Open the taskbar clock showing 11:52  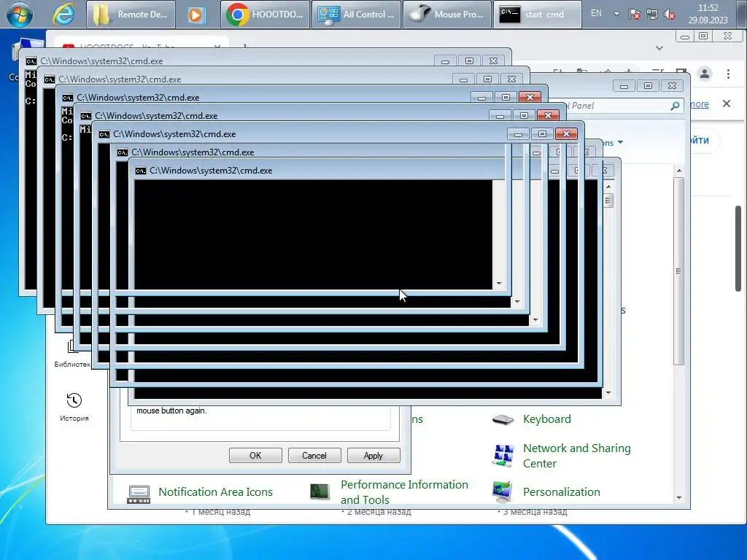pyautogui.click(x=708, y=14)
